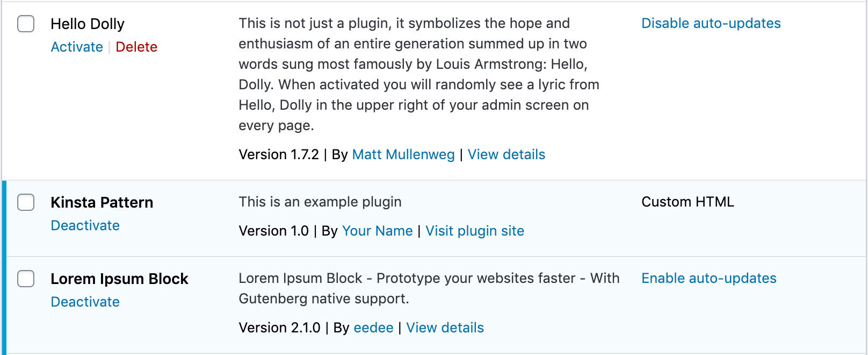Deactivate the Kinsta Pattern plugin

[x=85, y=225]
